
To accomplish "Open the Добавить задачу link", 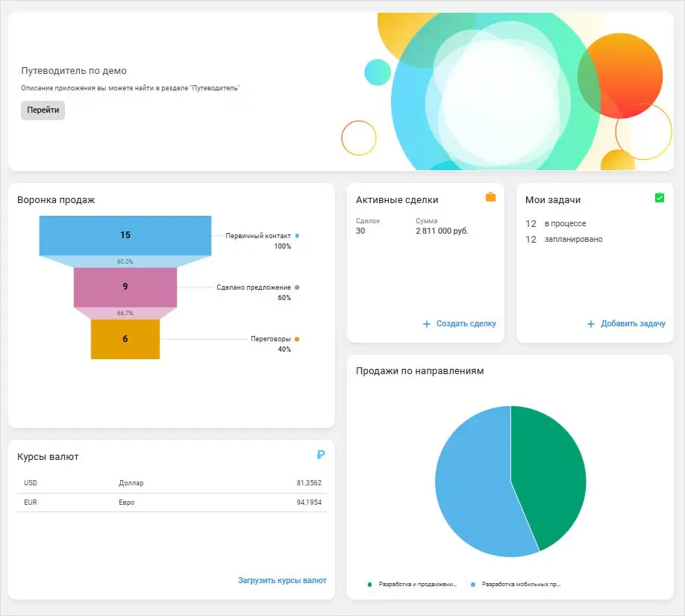I will 633,323.
